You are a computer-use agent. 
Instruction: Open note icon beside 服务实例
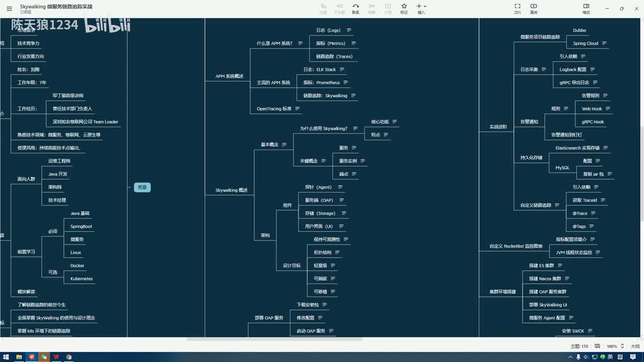363,161
